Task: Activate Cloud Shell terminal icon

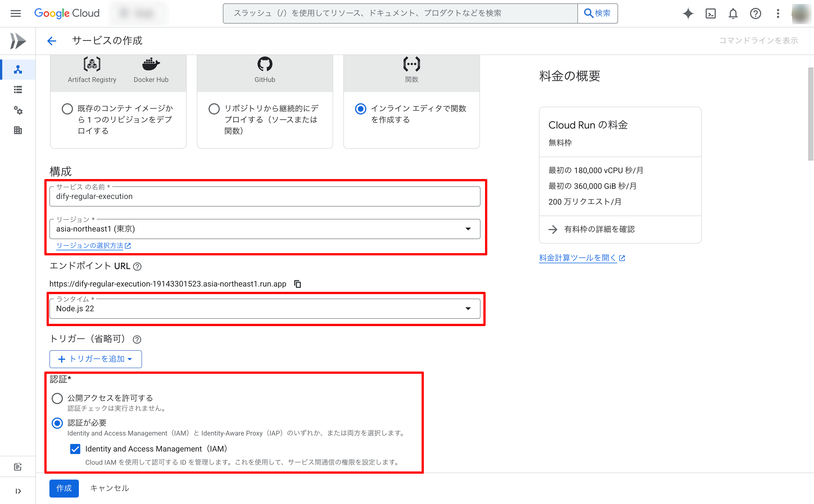Action: (x=710, y=13)
